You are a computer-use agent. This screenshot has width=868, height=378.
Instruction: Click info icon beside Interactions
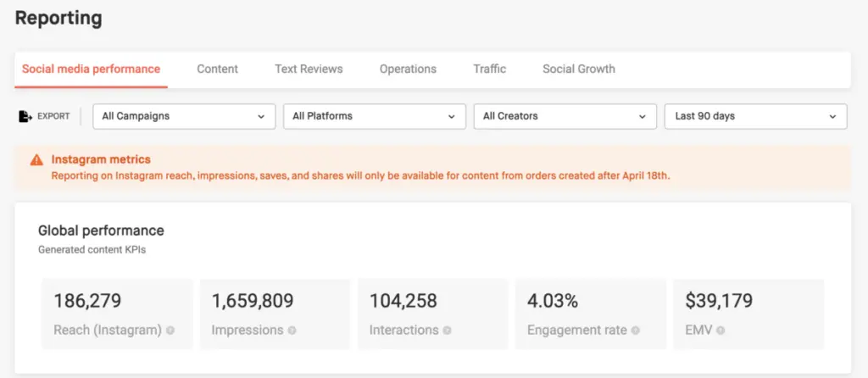(447, 331)
